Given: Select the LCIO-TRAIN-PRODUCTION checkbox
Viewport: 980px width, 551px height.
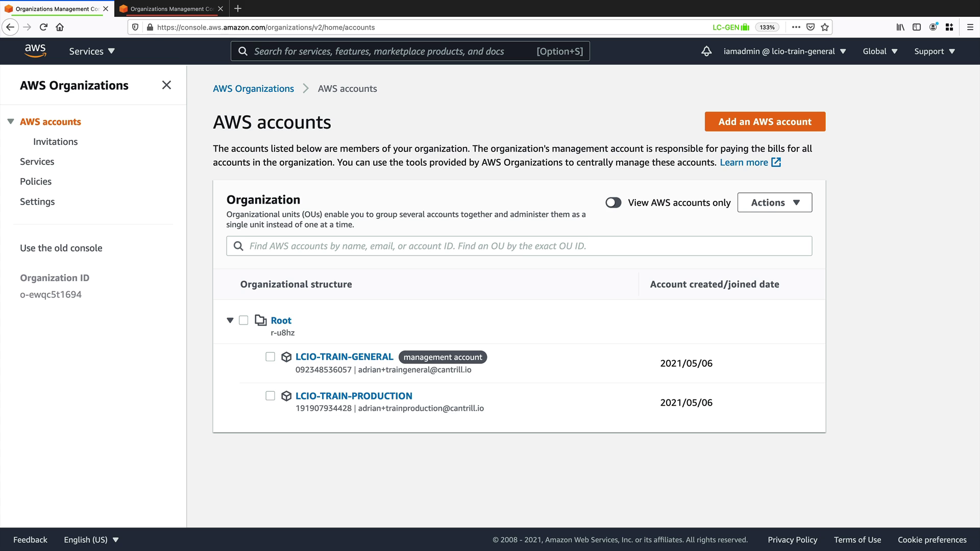Looking at the screenshot, I should point(271,396).
